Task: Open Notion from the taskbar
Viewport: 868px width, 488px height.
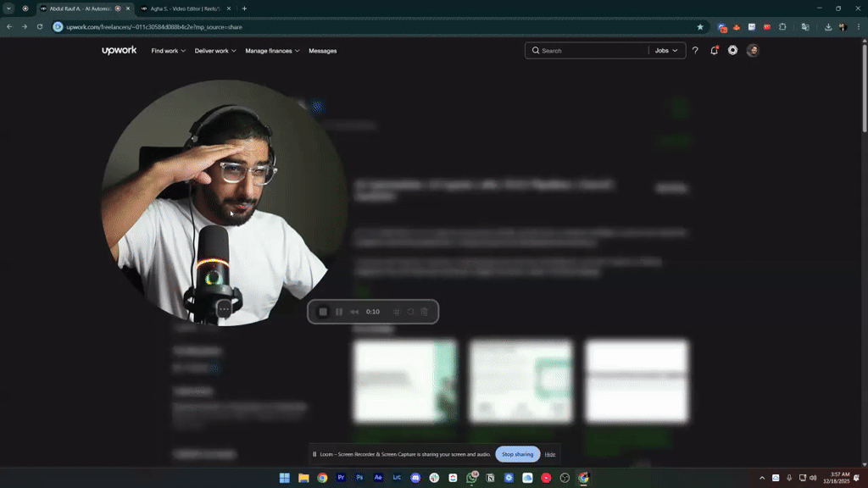Action: click(x=490, y=478)
